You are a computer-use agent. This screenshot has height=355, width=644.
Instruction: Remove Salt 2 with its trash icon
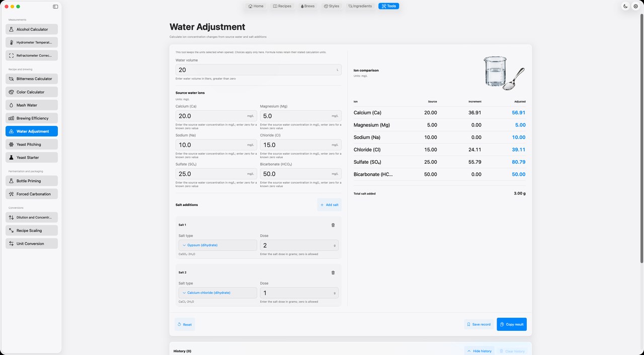(x=333, y=272)
